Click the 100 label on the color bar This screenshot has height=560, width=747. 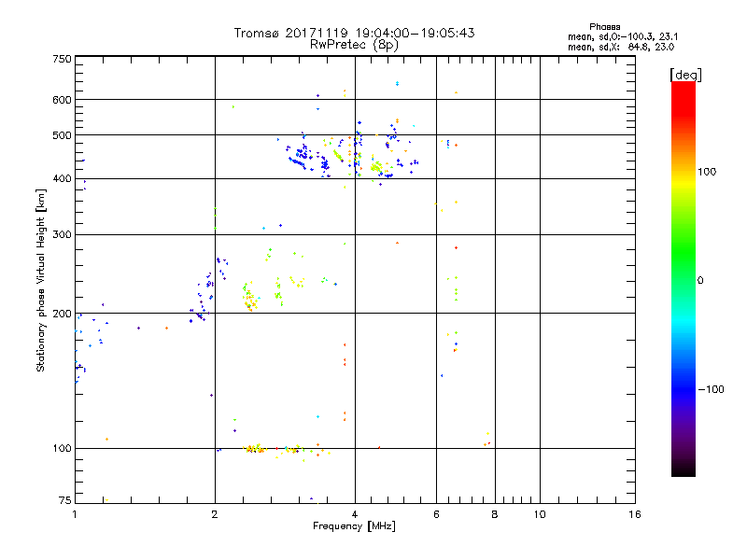pos(707,172)
